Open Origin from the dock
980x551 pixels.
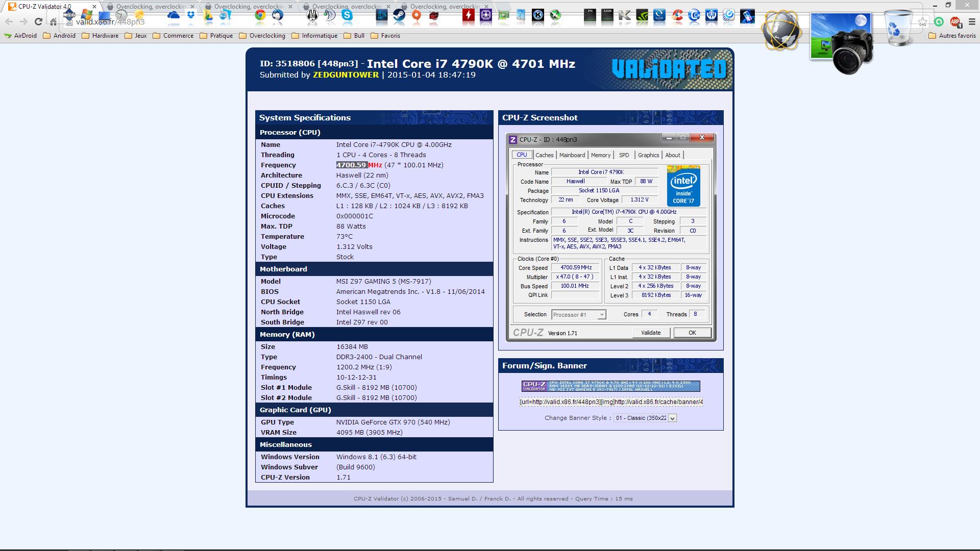click(416, 15)
